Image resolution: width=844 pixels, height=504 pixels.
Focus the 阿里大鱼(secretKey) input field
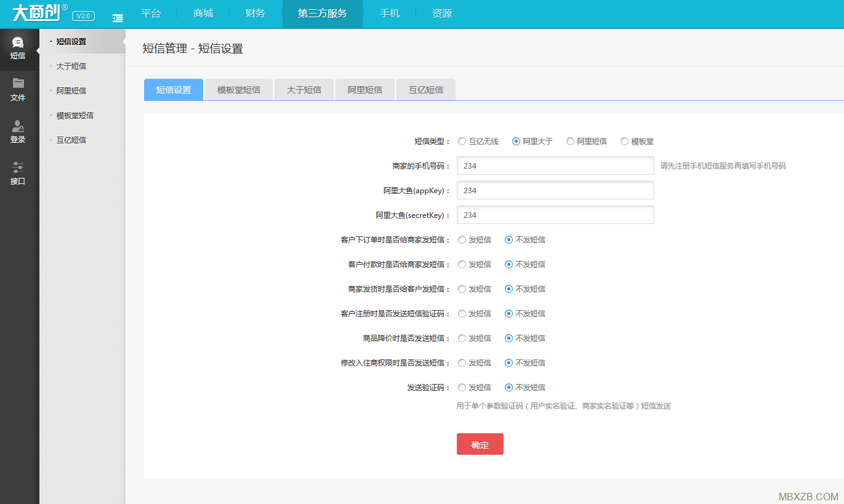(555, 215)
